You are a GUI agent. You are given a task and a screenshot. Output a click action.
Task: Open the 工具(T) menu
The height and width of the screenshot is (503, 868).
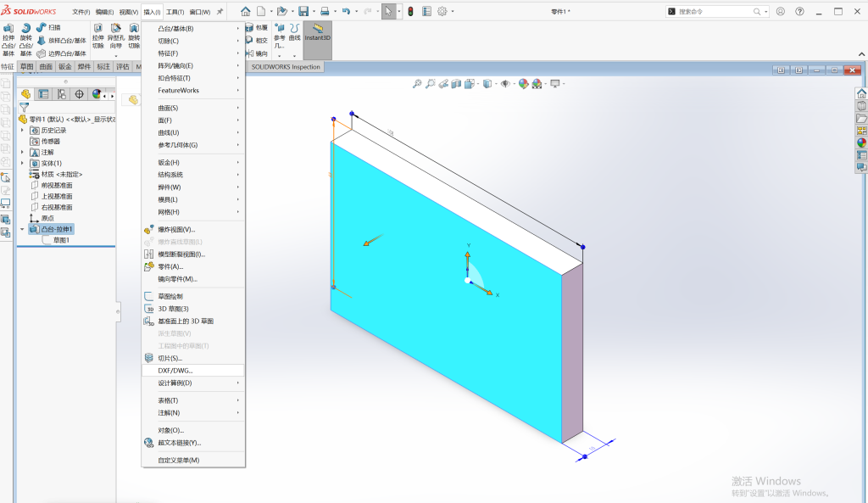click(x=175, y=12)
